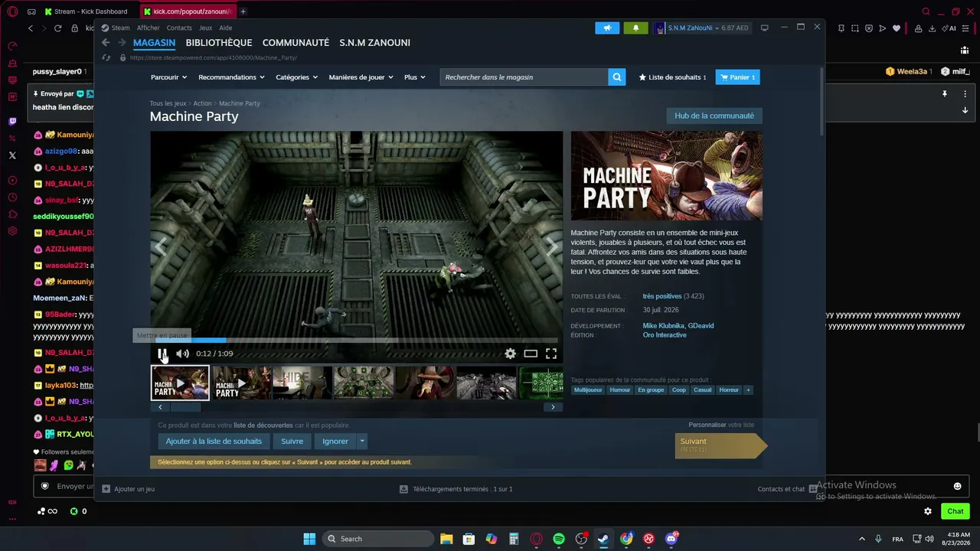Open developer link 'Mike Klubnika'
This screenshot has width=980, height=551.
(x=664, y=326)
